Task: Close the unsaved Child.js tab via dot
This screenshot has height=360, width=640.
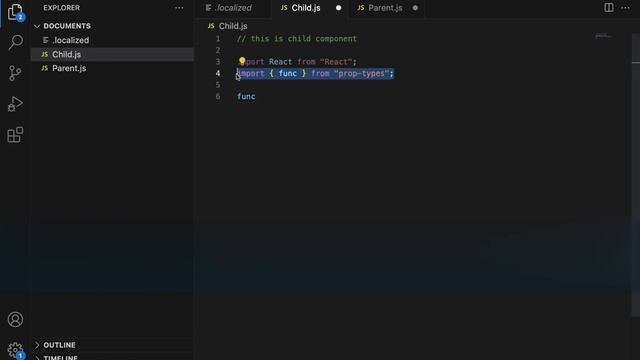Action: [x=338, y=8]
